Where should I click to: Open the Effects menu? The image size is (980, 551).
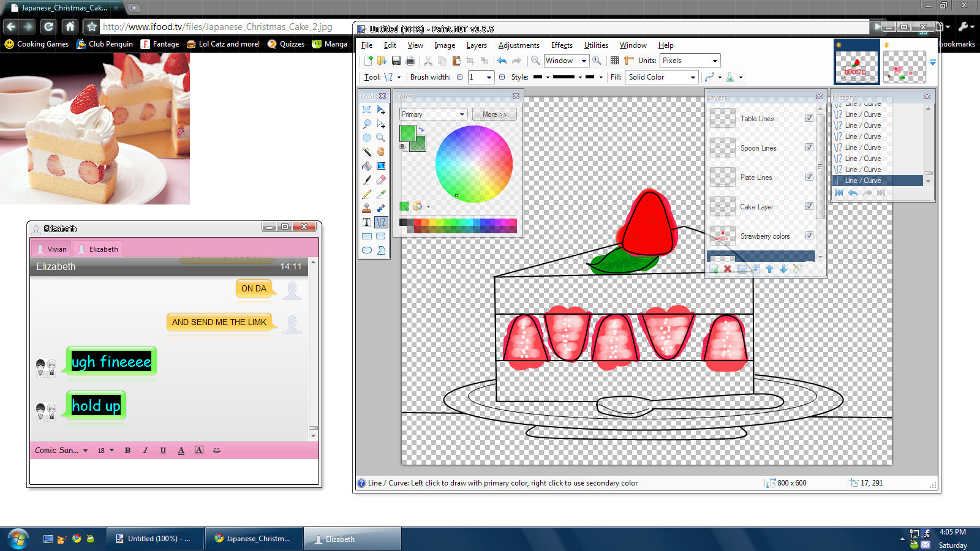click(x=562, y=45)
